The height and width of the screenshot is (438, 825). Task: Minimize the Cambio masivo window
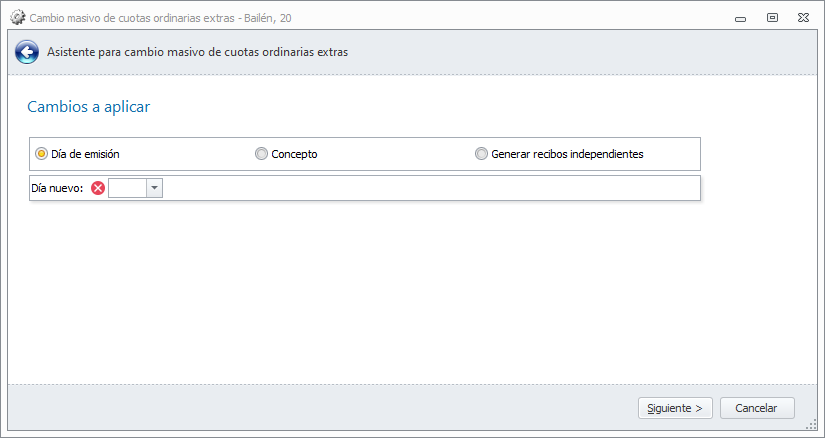click(x=741, y=17)
